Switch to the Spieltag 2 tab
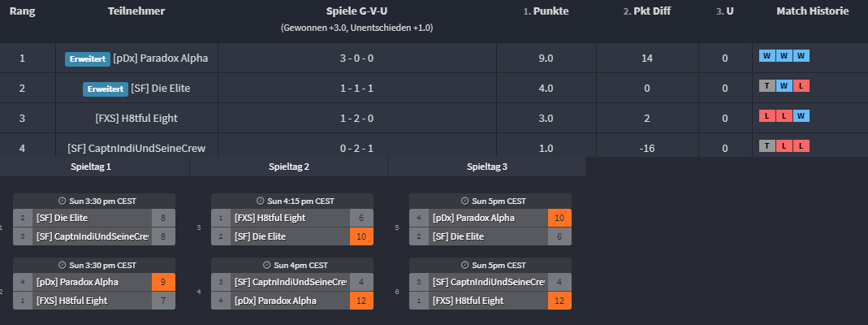The width and height of the screenshot is (868, 325). tap(289, 166)
